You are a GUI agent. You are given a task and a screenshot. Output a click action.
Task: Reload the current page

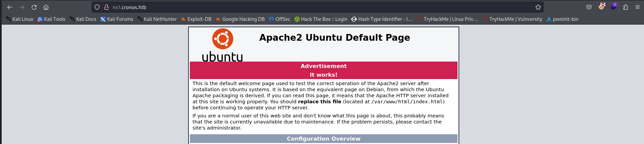click(x=34, y=7)
